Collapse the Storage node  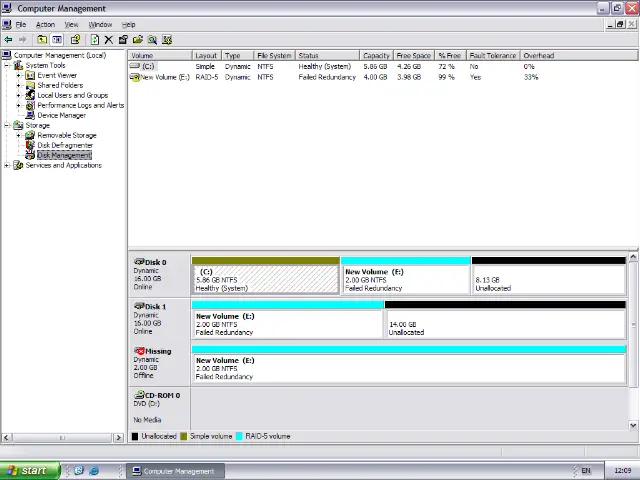tap(7, 125)
